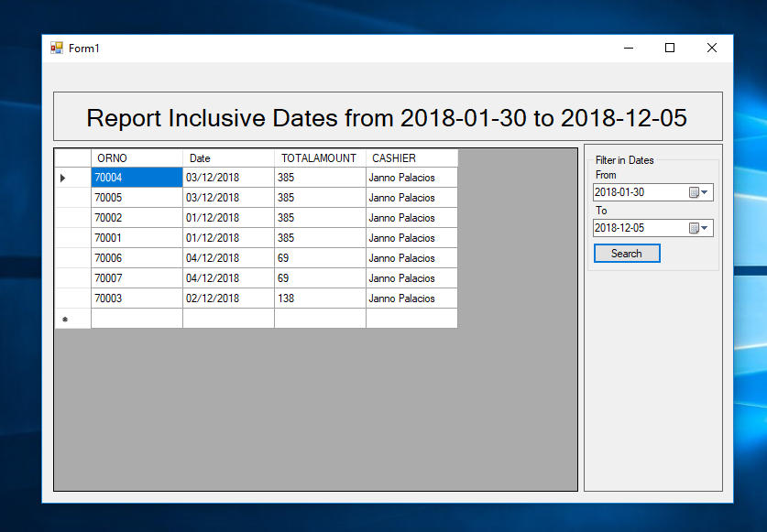Viewport: 767px width, 532px height.
Task: Click date cell 02/12/2018 in row 70003
Action: pyautogui.click(x=228, y=298)
